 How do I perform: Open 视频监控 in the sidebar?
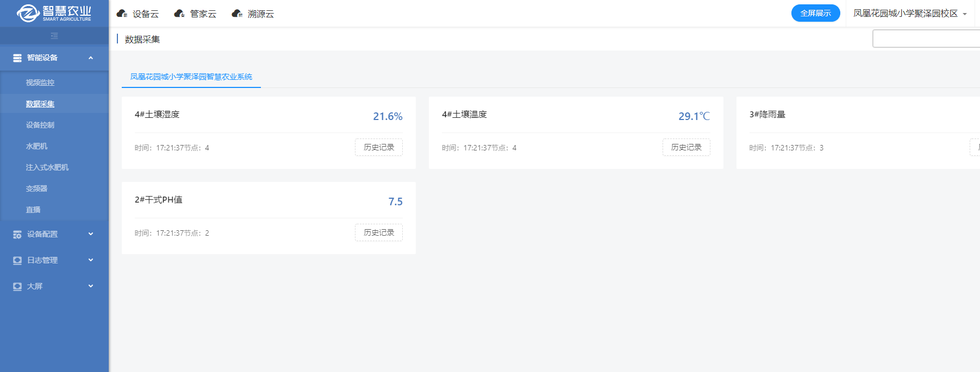(40, 83)
